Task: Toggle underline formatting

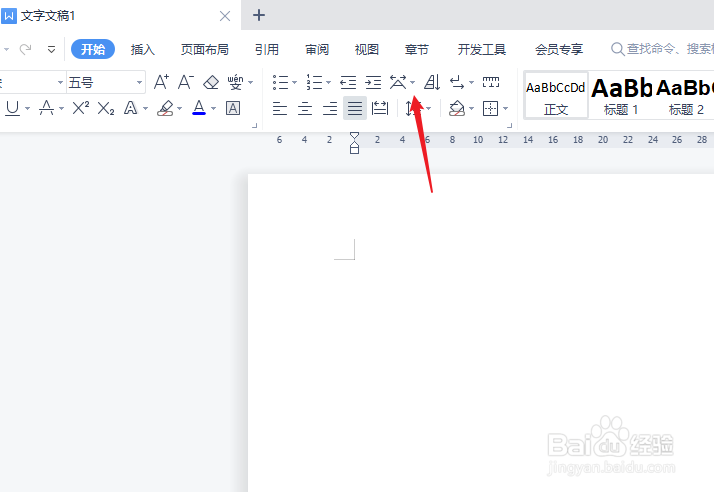Action: pos(12,108)
